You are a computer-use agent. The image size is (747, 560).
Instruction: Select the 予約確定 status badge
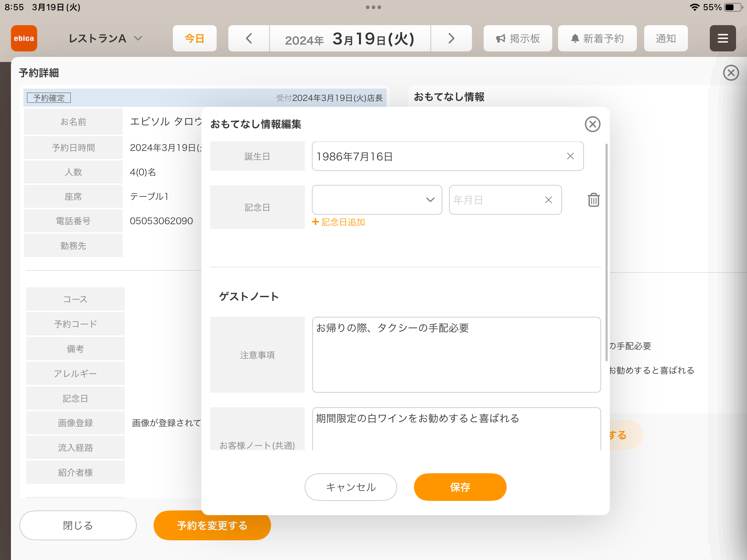[49, 98]
